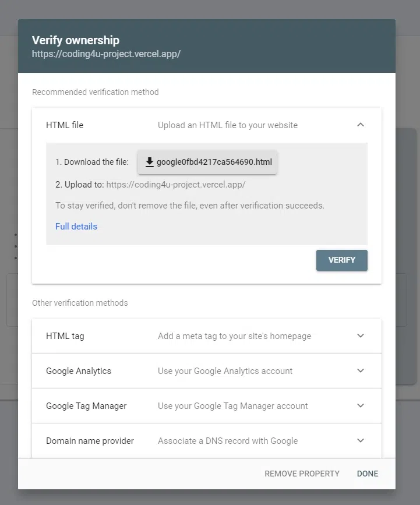
Task: Expand the Google Analytics chevron
Action: click(x=361, y=371)
